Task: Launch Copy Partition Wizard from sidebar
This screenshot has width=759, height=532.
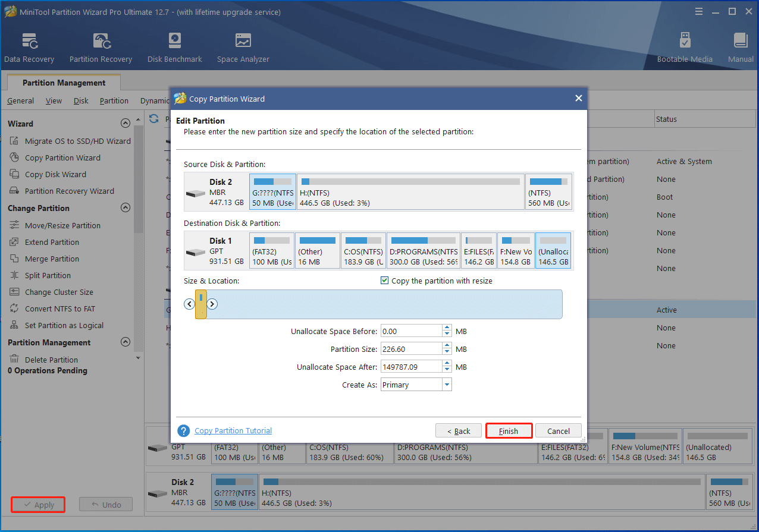Action: 55,158
